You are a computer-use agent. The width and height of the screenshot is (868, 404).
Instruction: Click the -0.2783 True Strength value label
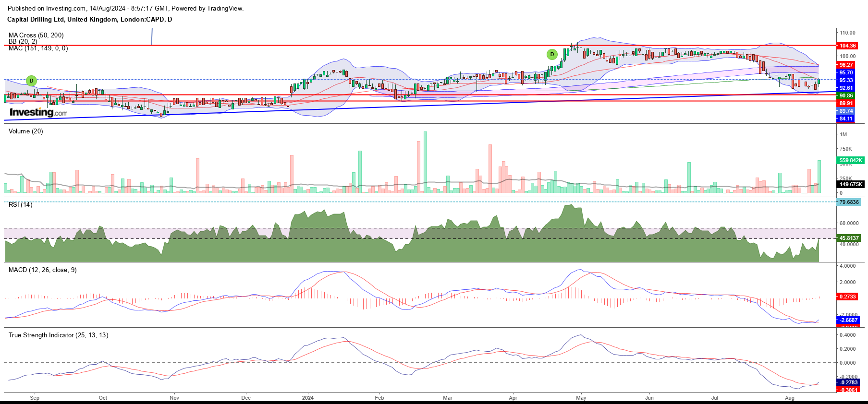pos(848,382)
